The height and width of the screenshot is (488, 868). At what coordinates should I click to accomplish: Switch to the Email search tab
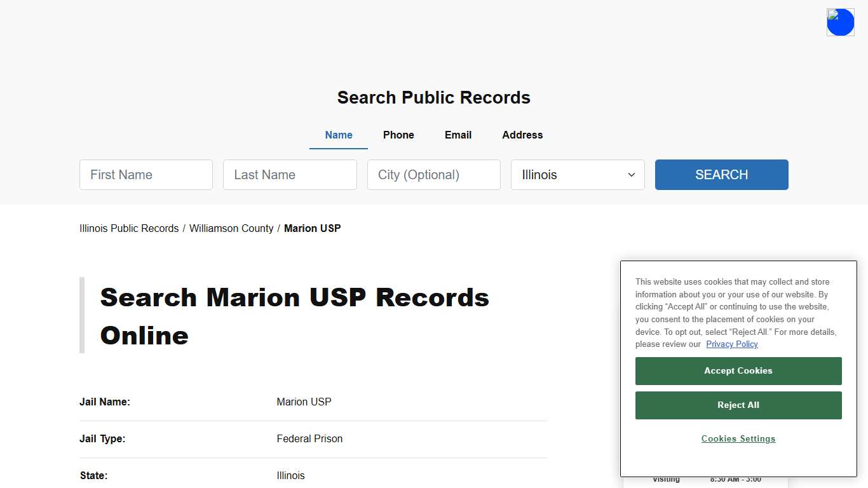point(458,135)
